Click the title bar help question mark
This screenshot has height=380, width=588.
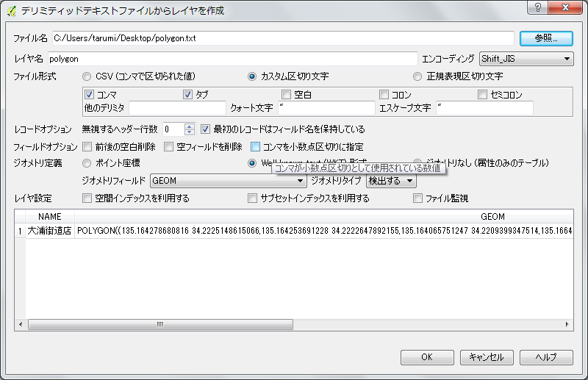coord(538,7)
